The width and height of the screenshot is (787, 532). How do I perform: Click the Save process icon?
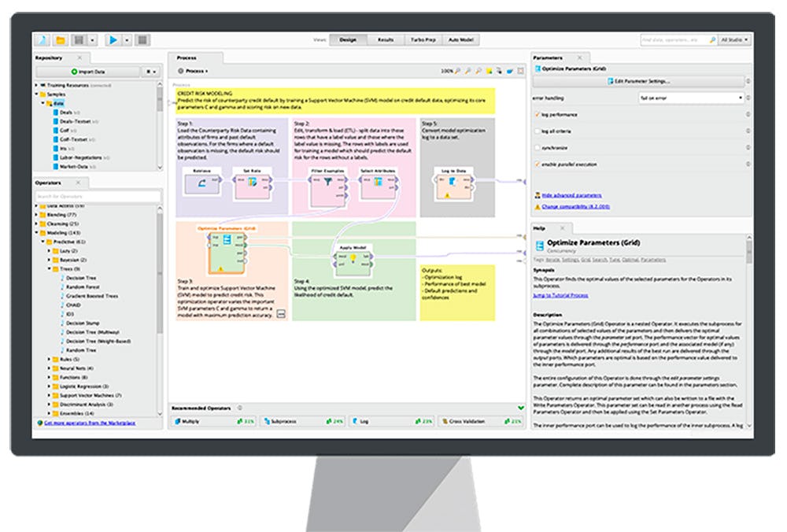pos(79,39)
